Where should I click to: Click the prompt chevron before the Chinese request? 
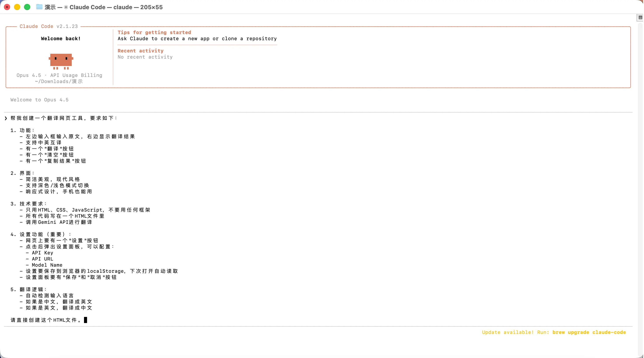[6, 118]
